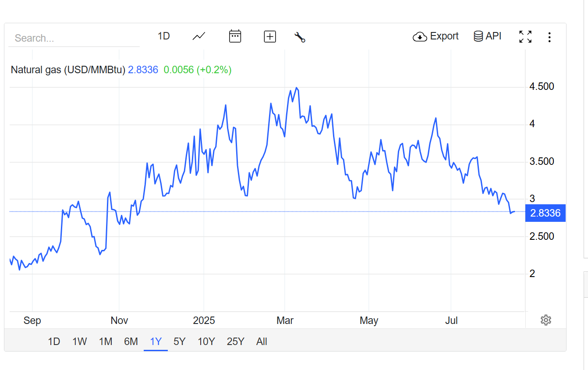Click the 2.500 y-axis label
Image resolution: width=588 pixels, height=370 pixels.
(542, 236)
